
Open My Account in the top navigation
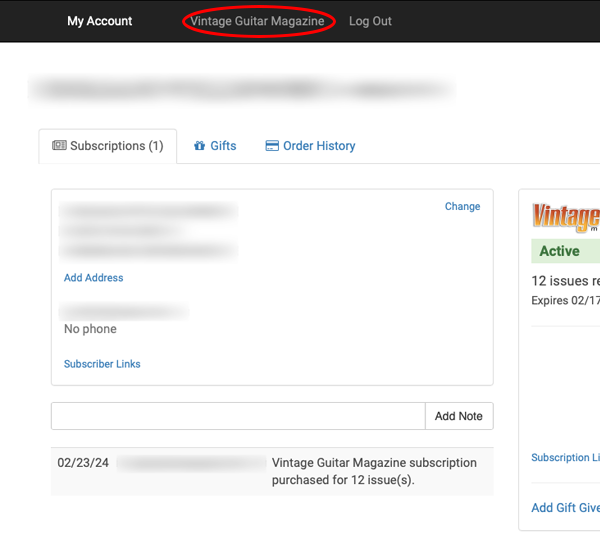pyautogui.click(x=99, y=21)
